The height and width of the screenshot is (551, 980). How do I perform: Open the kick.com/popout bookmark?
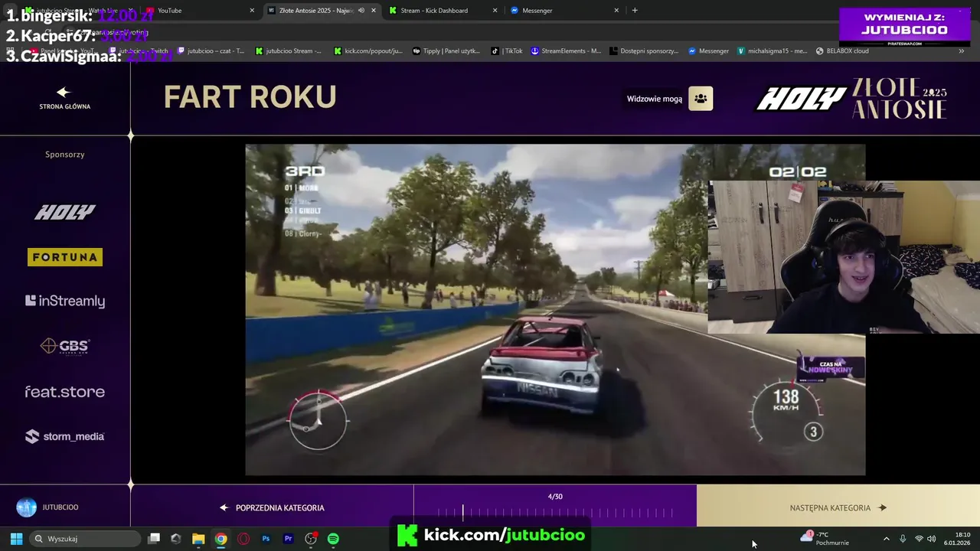tap(367, 51)
